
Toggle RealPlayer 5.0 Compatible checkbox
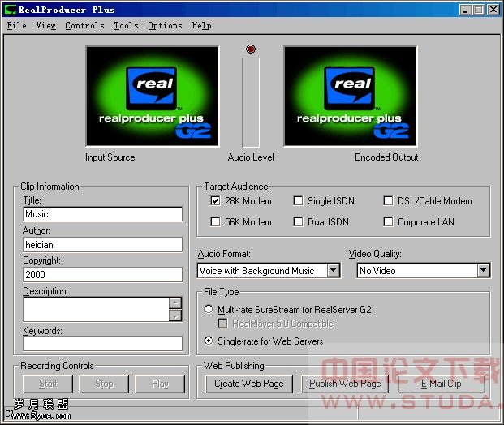coord(222,323)
